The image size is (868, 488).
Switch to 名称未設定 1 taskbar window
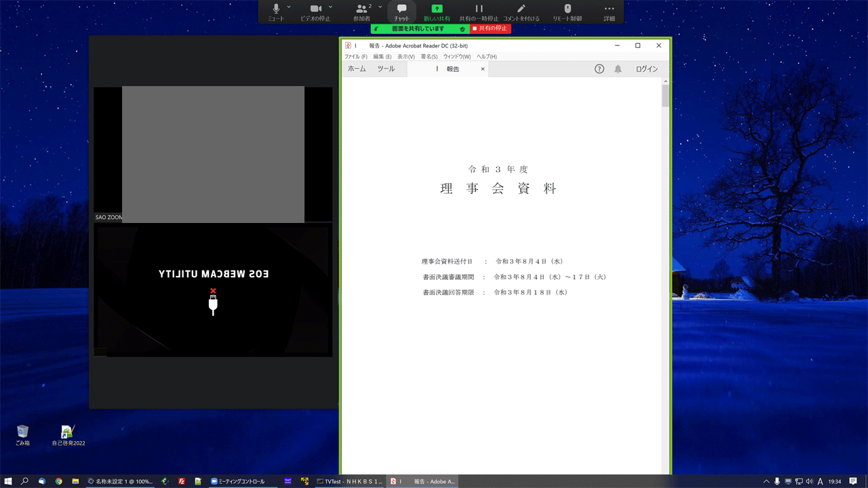click(121, 481)
